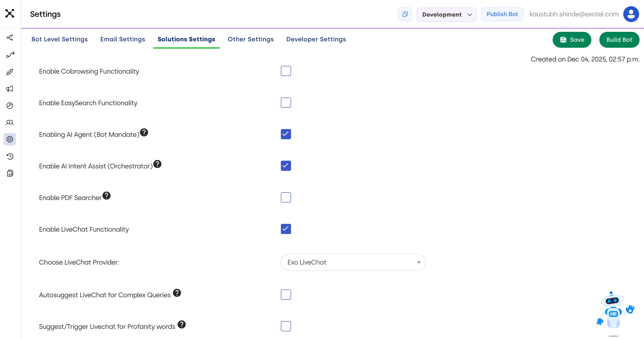Tick Autosuggest LiveChat for Complex Queries
Viewport: 644px width, 339px height.
[286, 295]
